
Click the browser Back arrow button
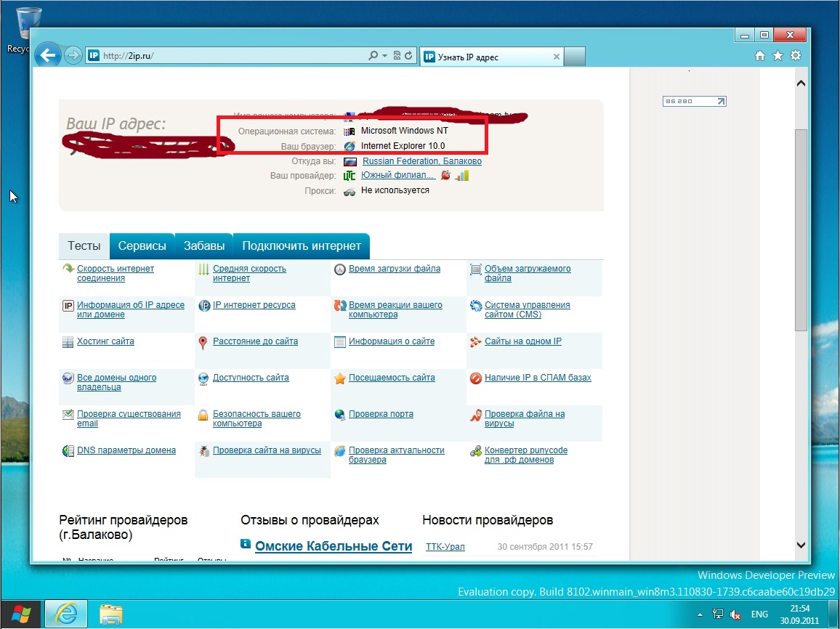click(48, 55)
